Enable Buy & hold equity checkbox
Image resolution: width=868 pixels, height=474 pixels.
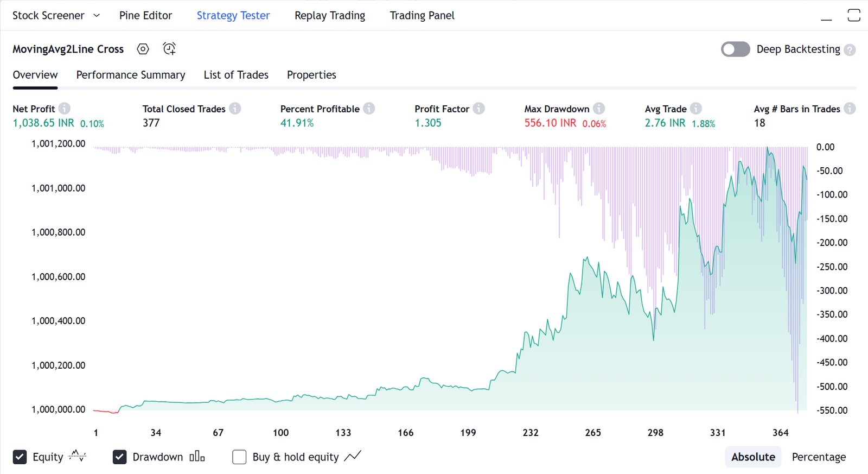239,457
